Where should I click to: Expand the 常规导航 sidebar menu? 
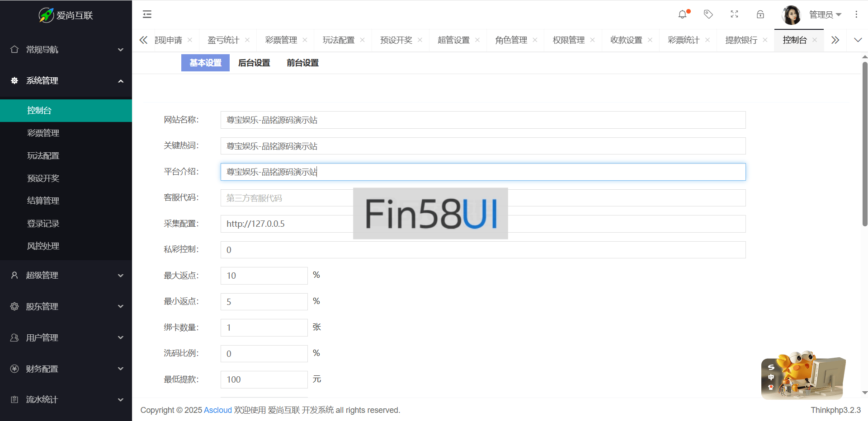66,50
